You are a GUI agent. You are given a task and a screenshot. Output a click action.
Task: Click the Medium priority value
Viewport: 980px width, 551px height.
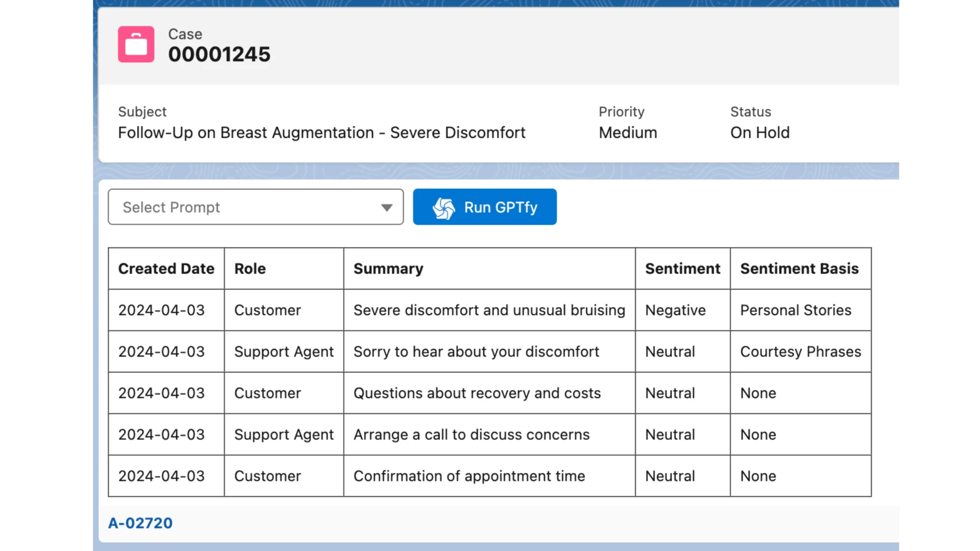tap(628, 132)
